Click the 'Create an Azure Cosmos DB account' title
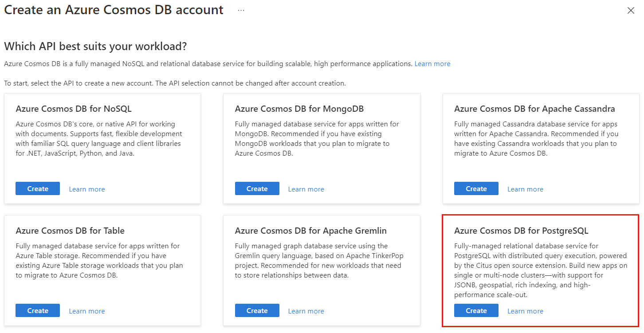 pos(114,10)
